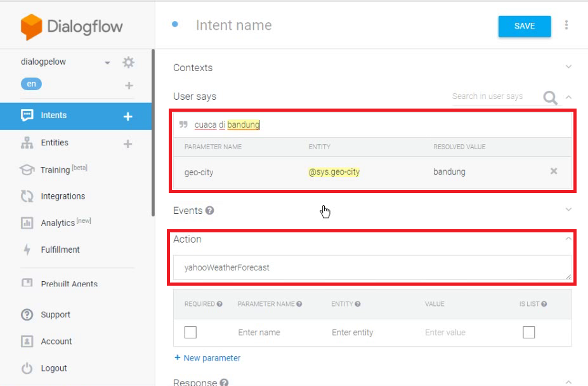This screenshot has width=588, height=386.
Task: Select the en language badge
Action: click(x=32, y=84)
